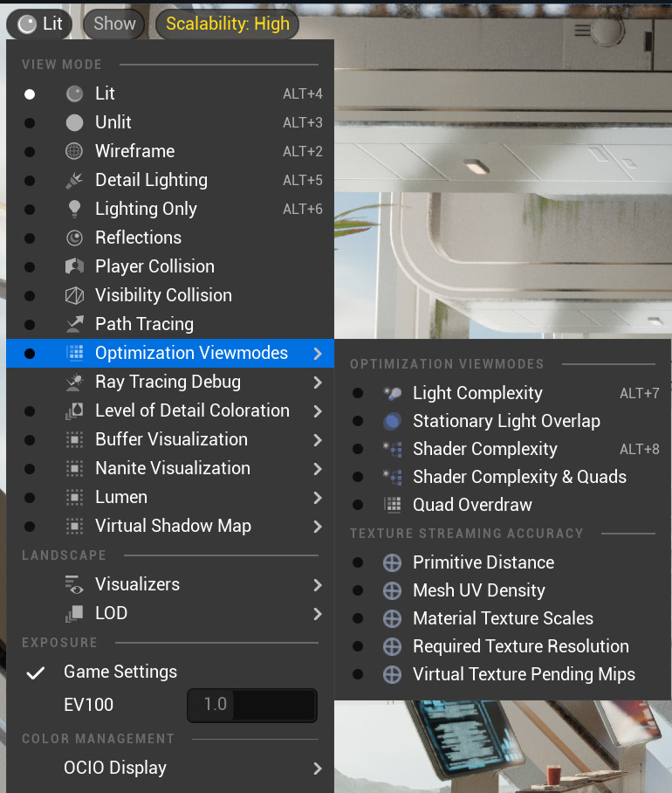Click the Reflections view mode icon
The image size is (672, 793).
tap(74, 238)
